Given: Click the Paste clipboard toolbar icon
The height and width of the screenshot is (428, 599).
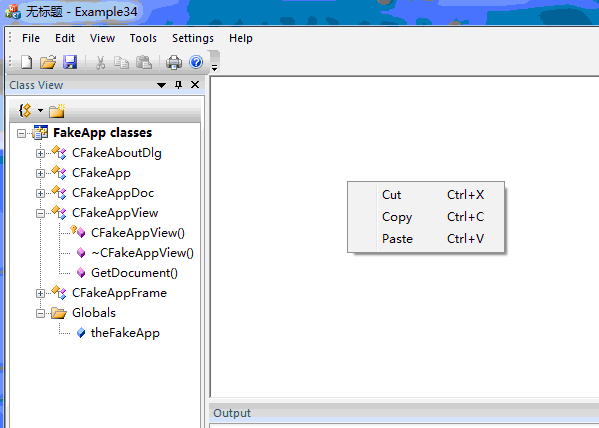Looking at the screenshot, I should (144, 62).
